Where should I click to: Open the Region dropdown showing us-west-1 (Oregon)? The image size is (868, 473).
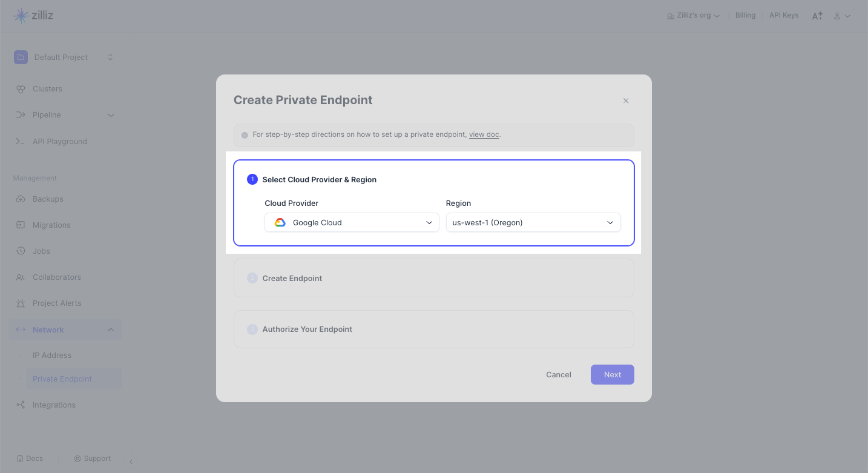click(x=533, y=223)
